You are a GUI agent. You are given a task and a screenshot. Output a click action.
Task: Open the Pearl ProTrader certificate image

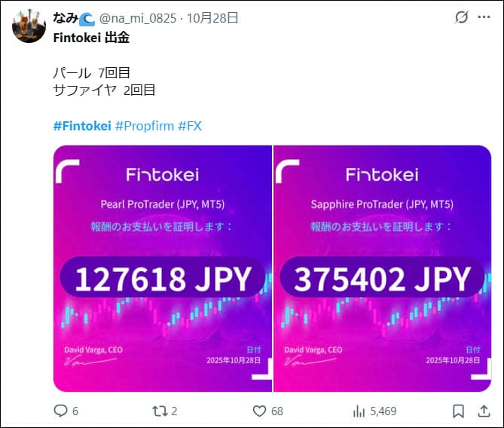162,268
